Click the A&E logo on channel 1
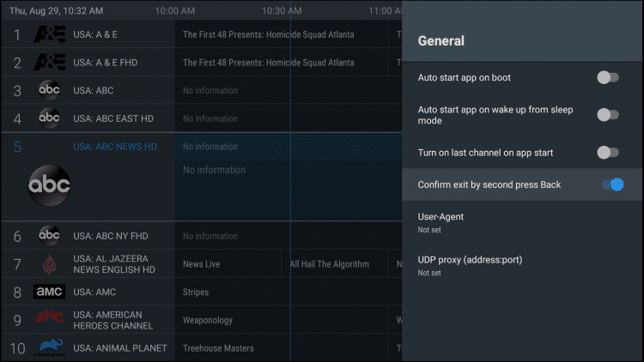Screen dimensions: 644x362 49,35
